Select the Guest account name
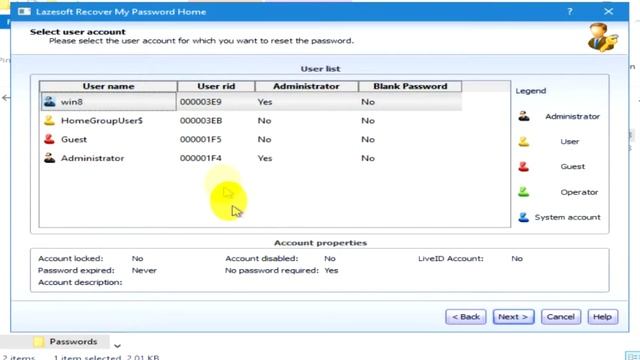This screenshot has height=360, width=640. point(74,139)
